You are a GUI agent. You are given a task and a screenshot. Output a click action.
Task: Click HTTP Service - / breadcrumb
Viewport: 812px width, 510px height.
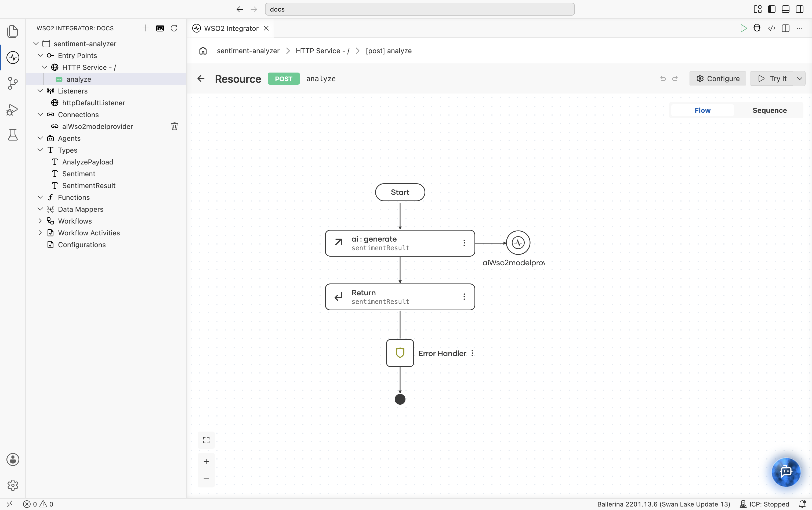(x=322, y=51)
